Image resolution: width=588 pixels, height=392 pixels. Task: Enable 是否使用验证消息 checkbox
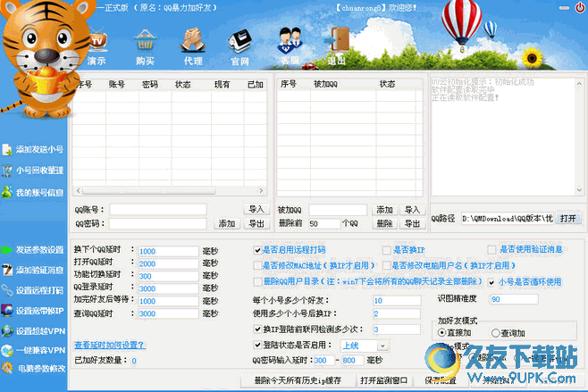491,250
